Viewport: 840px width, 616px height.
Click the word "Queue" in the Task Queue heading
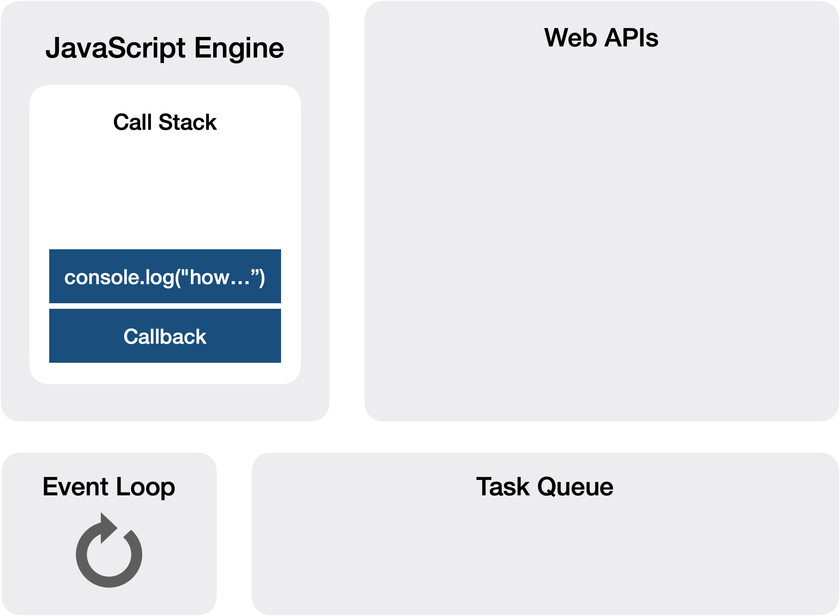[x=575, y=487]
